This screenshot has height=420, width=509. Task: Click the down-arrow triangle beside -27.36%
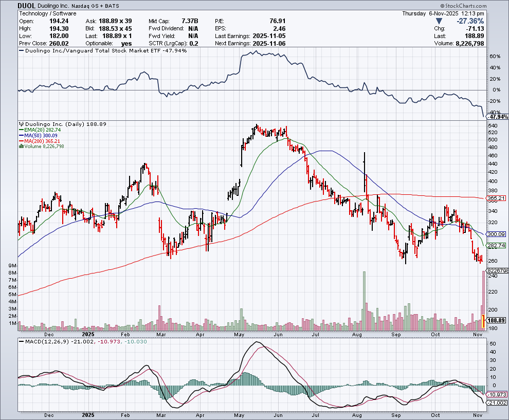pyautogui.click(x=438, y=21)
